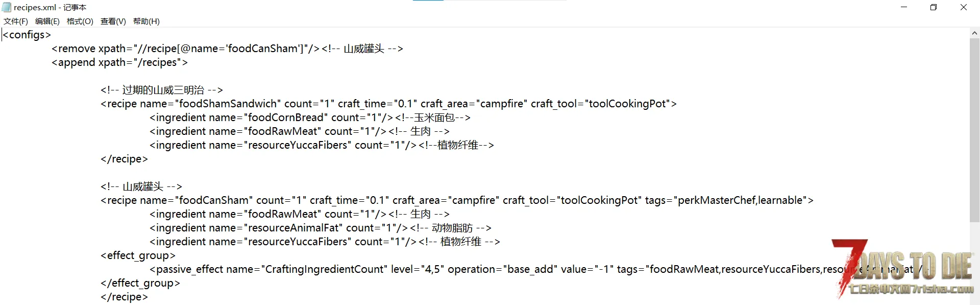
Task: Click the vertical scrollbar thumb
Action: click(974, 128)
